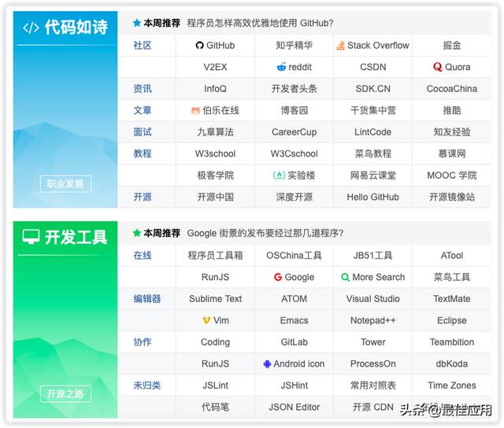Open the 推酷 link
The height and width of the screenshot is (428, 504).
tap(452, 110)
